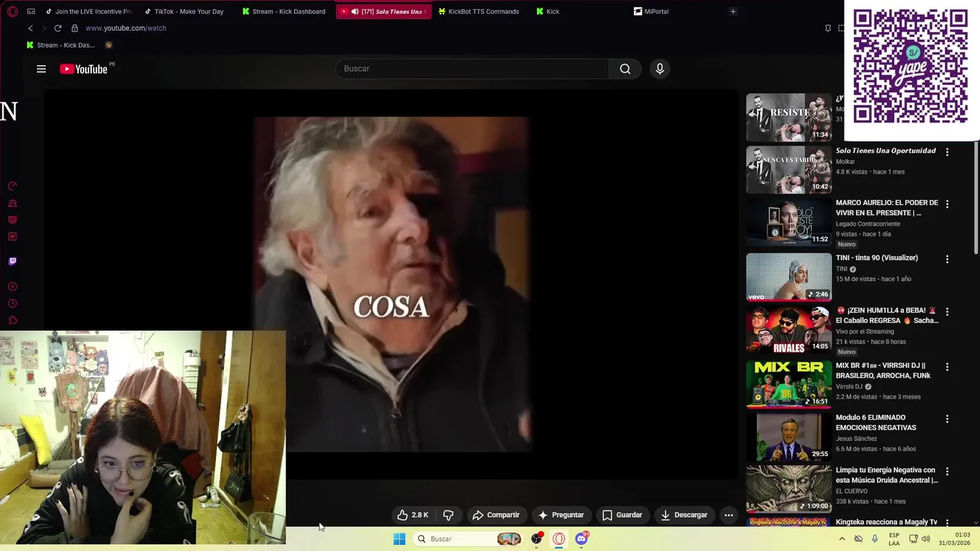980x551 pixels.
Task: Open the Twitch icon in Opera sidebar
Action: coord(12,261)
